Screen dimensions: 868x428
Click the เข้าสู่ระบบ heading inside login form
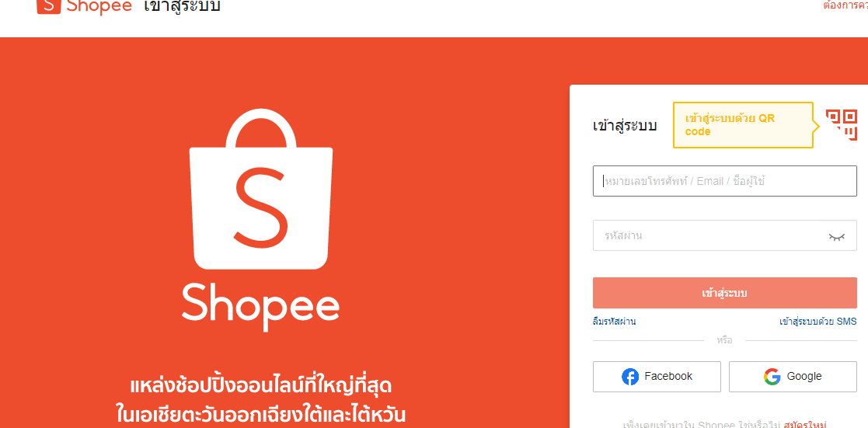[625, 125]
